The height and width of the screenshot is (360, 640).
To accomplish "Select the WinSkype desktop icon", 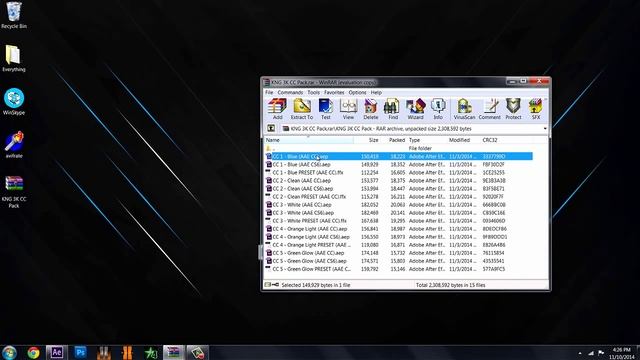I will (x=14, y=101).
